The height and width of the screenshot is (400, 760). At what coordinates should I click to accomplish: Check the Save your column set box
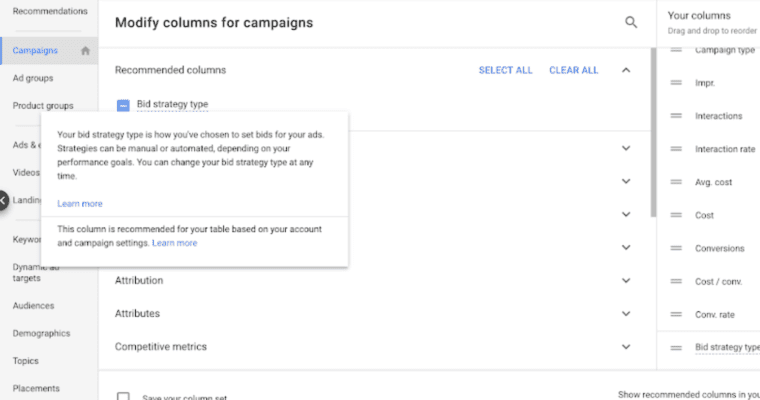tap(123, 397)
